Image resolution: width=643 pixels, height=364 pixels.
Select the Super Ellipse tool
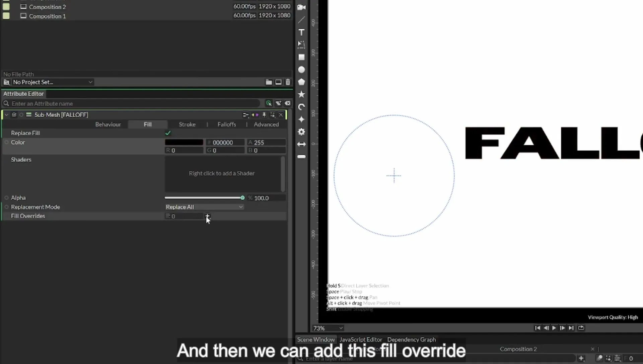point(301,119)
